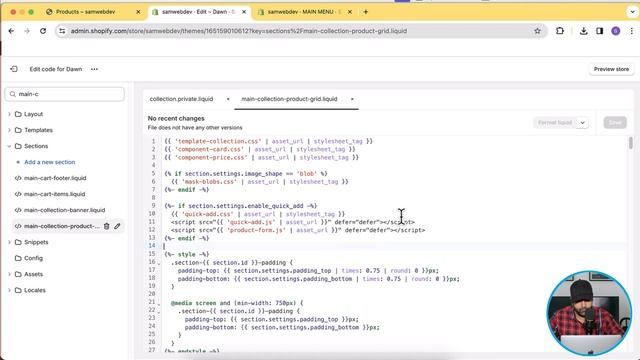This screenshot has height=360, width=640.
Task: Click the Preview store button
Action: (611, 69)
